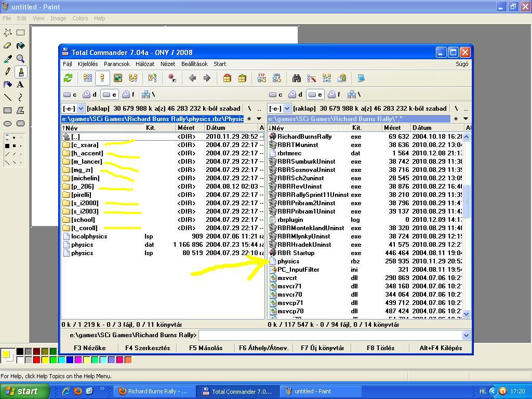Open network neighborhood in right panel drive bar
This screenshot has width=532, height=399.
pyautogui.click(x=354, y=95)
